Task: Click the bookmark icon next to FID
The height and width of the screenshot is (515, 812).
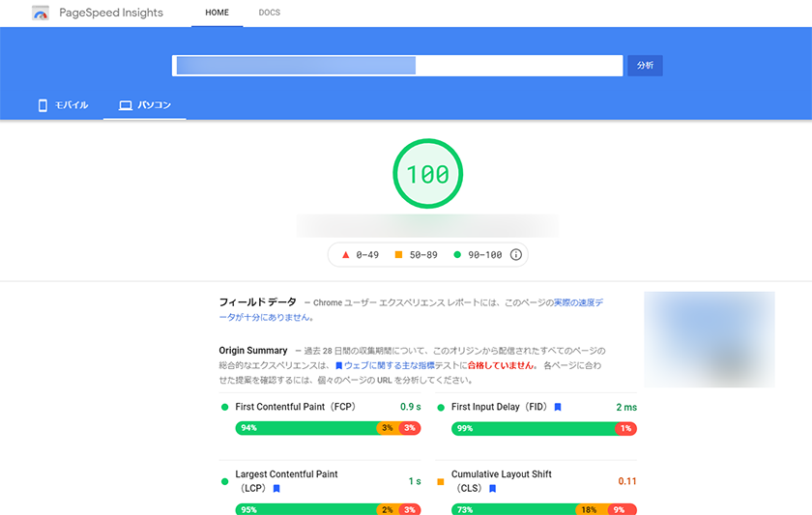Action: click(558, 408)
